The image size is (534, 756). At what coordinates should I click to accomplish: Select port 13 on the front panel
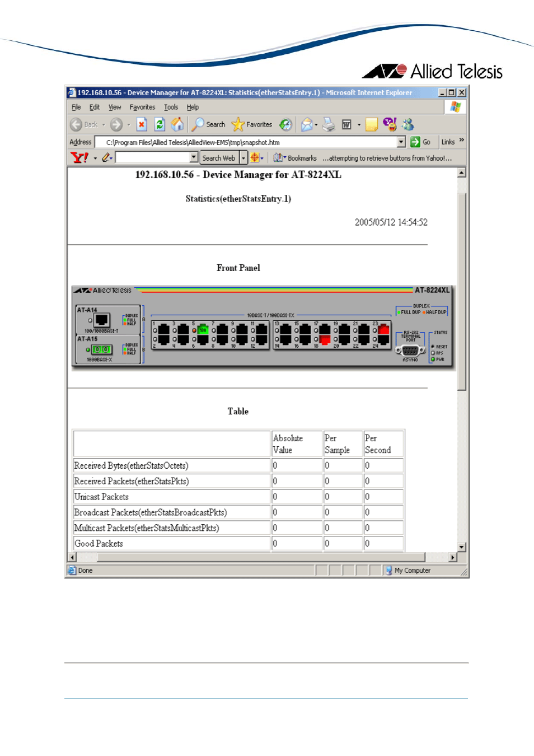[285, 329]
